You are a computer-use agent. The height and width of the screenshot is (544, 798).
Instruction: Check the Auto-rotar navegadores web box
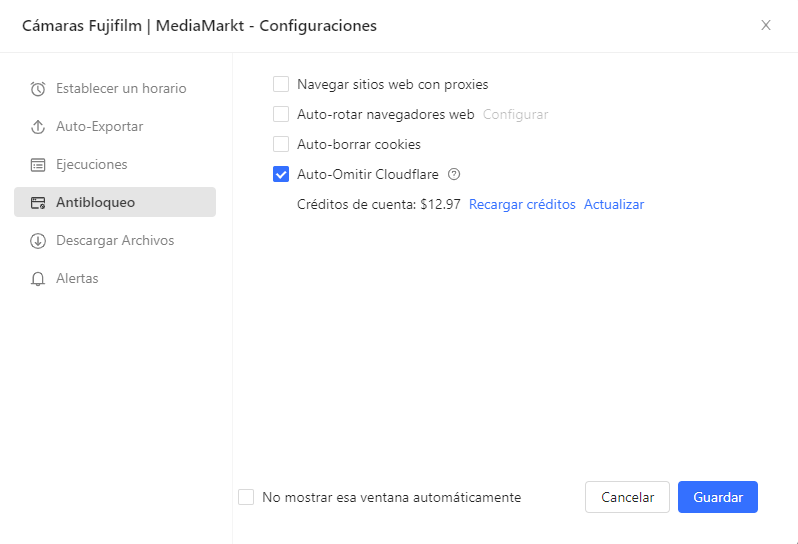tap(281, 114)
